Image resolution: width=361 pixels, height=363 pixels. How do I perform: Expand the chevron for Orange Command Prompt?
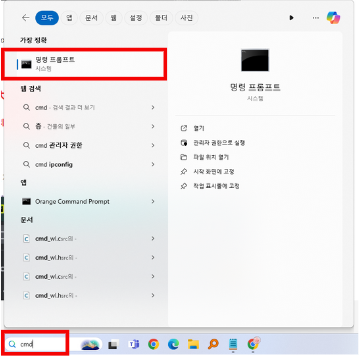pos(153,201)
